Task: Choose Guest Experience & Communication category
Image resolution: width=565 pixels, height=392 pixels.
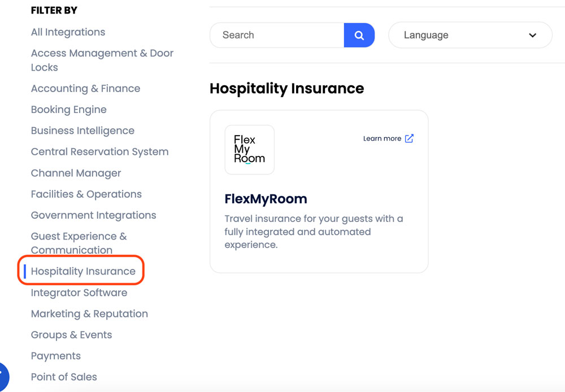Action: (x=79, y=243)
